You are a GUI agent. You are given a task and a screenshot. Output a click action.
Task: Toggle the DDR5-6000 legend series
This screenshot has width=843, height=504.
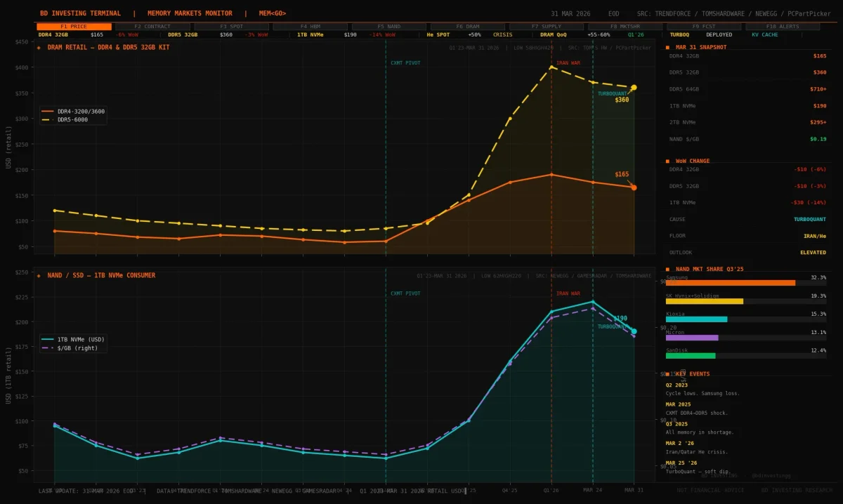[x=65, y=120]
